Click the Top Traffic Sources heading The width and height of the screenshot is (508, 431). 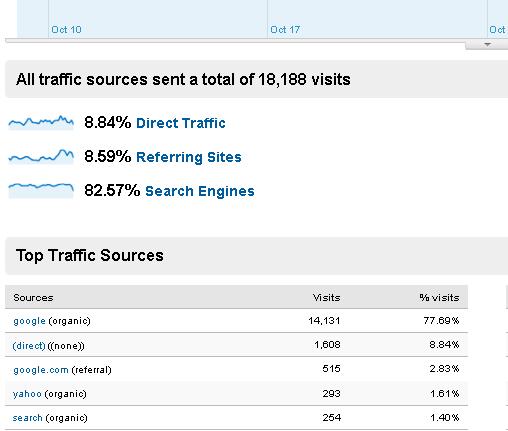click(90, 255)
